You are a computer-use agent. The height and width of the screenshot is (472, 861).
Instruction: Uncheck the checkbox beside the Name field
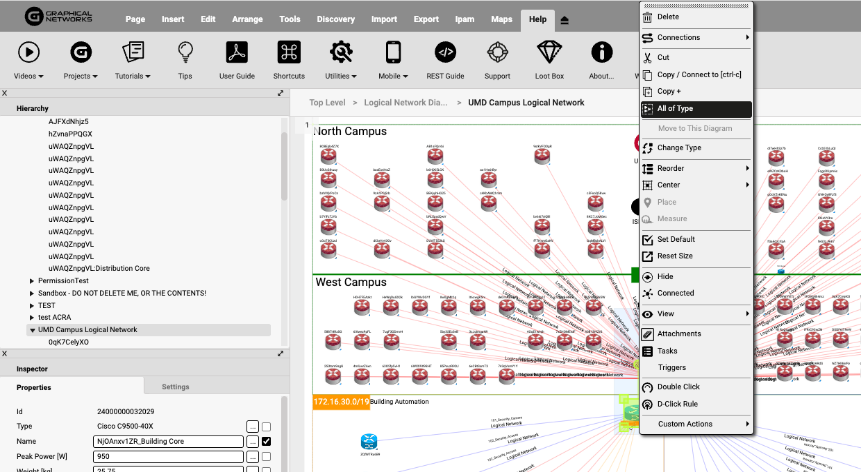click(x=266, y=441)
